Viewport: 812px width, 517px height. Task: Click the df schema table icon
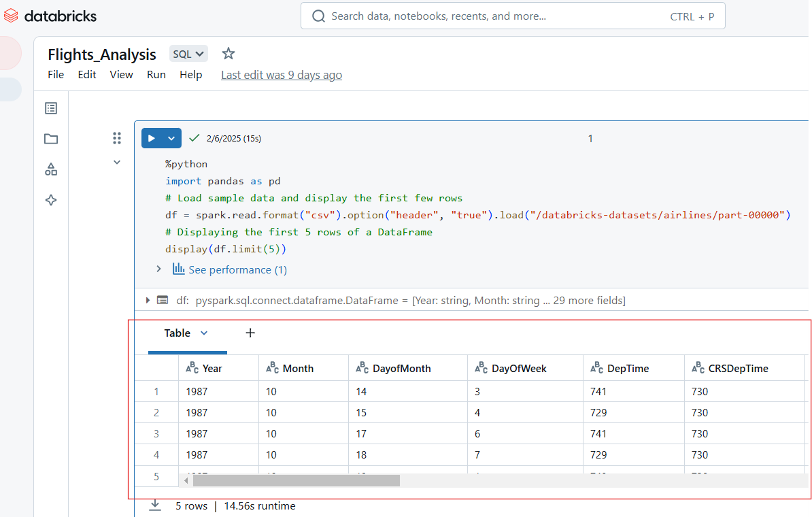pos(163,300)
